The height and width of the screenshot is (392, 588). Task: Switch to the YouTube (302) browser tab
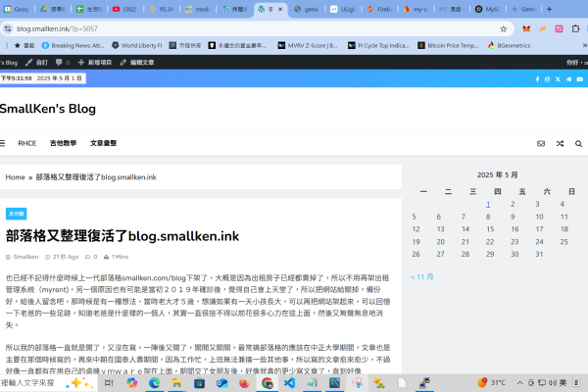(x=123, y=8)
